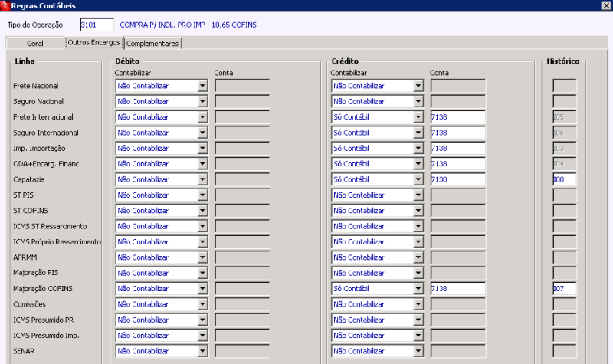The image size is (613, 364).
Task: Click Histórico field I05 for Frete Internacional
Action: (565, 117)
